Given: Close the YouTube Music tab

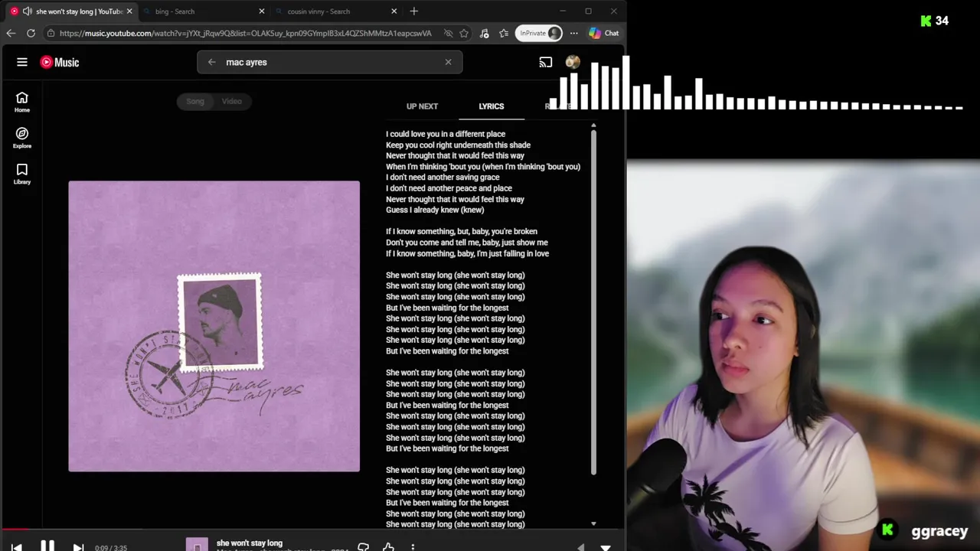Looking at the screenshot, I should [129, 11].
